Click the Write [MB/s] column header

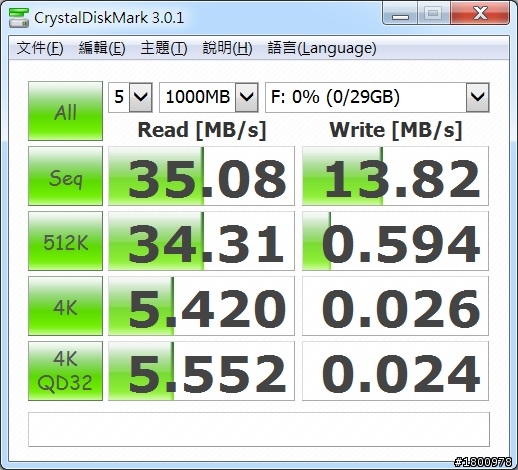tap(396, 130)
